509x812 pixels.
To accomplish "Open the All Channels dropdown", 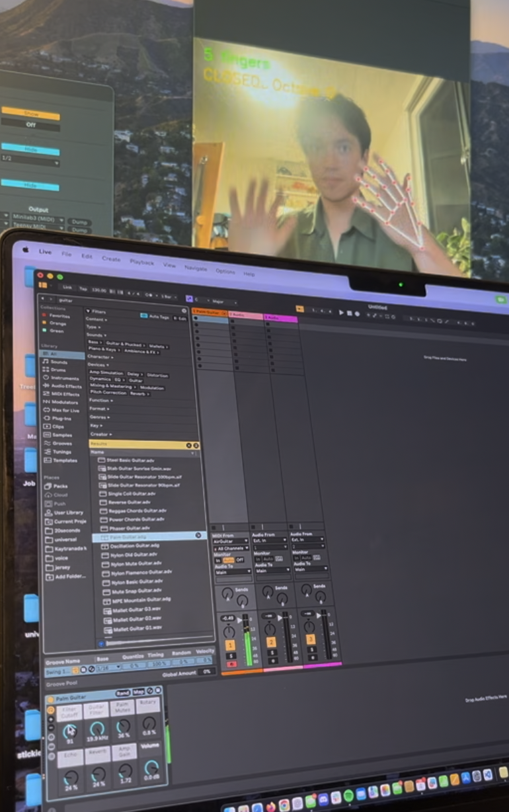I will tap(230, 549).
